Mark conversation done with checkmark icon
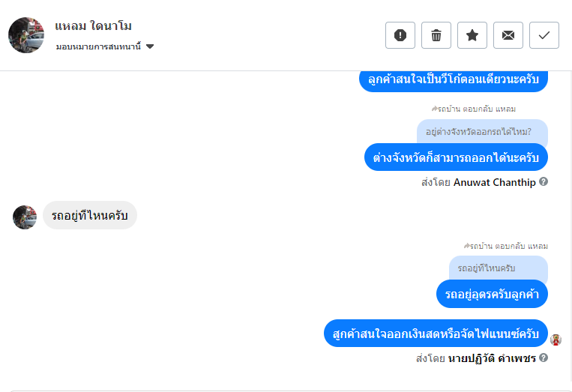The width and height of the screenshot is (572, 392). pyautogui.click(x=544, y=35)
